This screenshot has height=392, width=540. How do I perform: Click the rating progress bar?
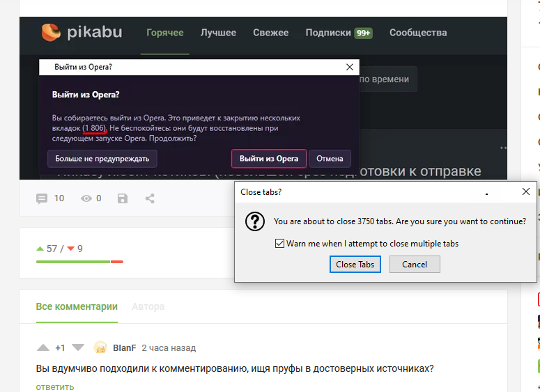(79, 262)
